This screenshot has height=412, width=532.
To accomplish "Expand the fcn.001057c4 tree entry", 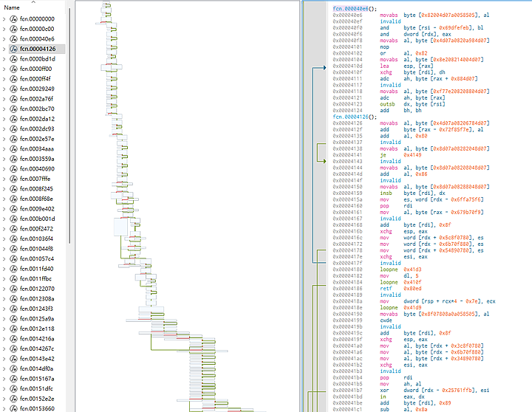I will point(4,259).
